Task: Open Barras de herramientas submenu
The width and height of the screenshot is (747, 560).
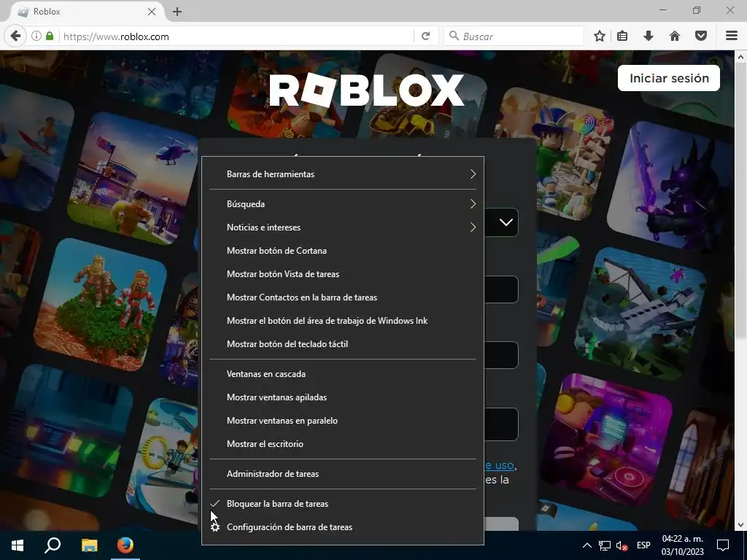Action: tap(343, 174)
